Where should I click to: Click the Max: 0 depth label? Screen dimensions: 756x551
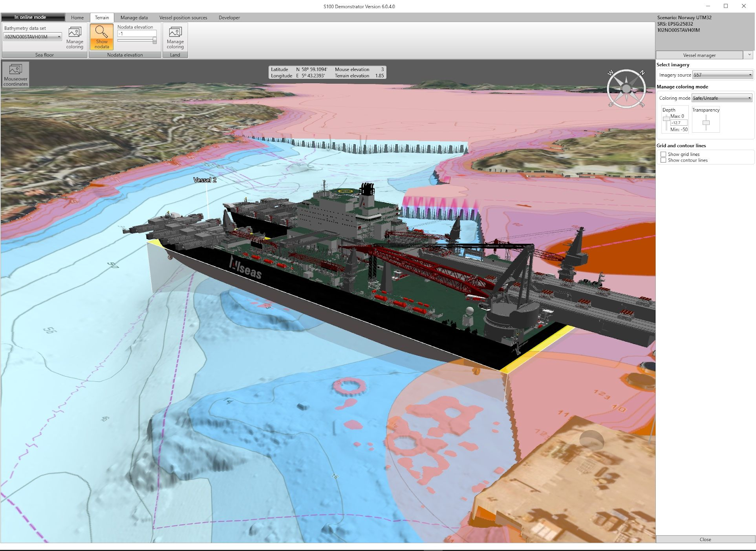point(677,116)
